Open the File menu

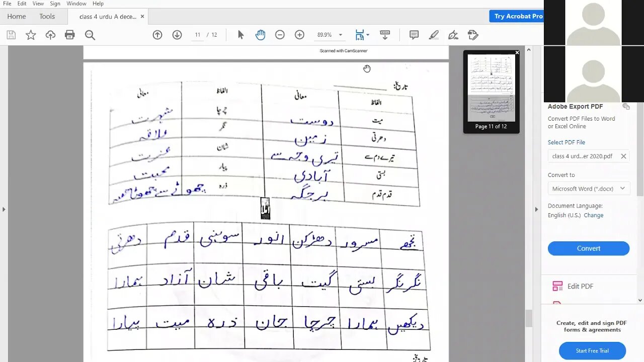7,4
